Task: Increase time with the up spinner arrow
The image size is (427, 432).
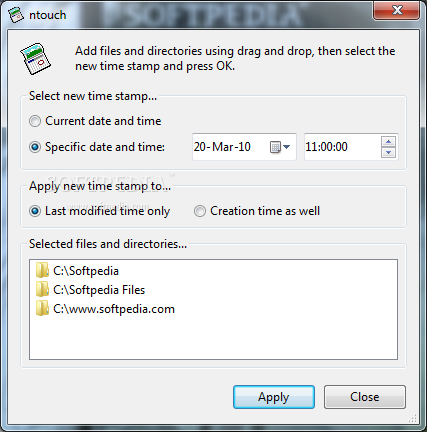Action: click(388, 142)
